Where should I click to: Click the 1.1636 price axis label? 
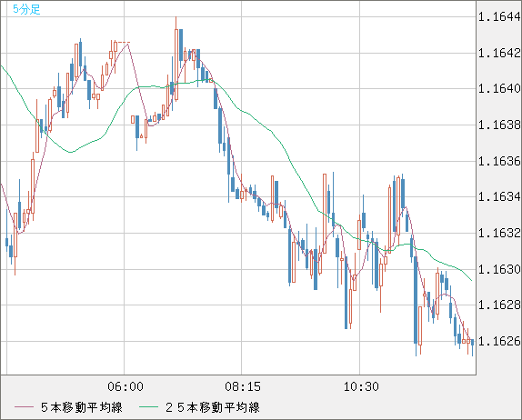pos(499,161)
